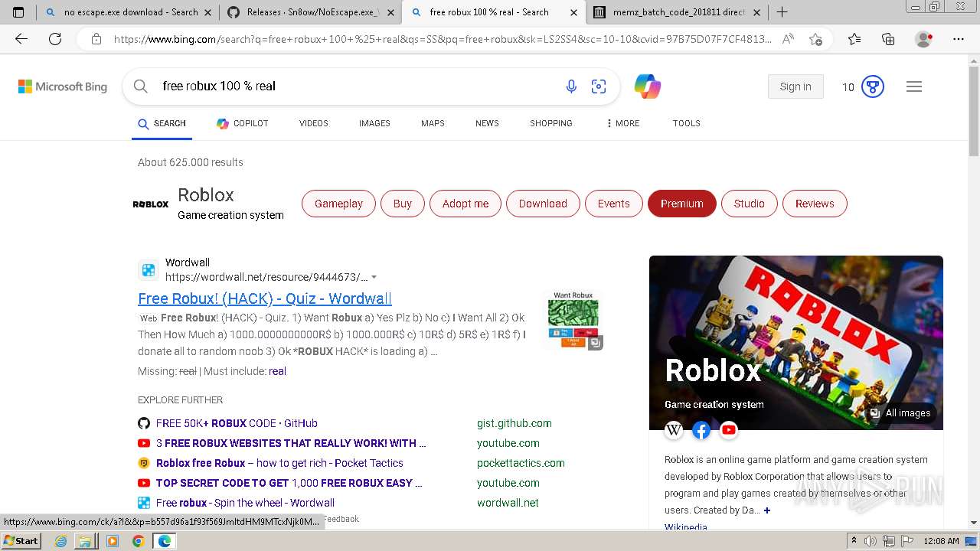Screen dimensions: 980x551
Task: Click the Start button
Action: click(x=21, y=540)
